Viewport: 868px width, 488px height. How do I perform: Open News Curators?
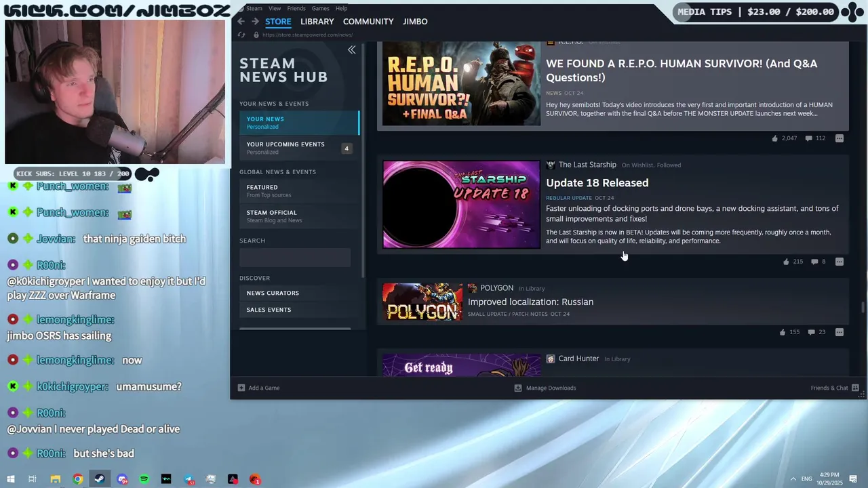point(299,293)
